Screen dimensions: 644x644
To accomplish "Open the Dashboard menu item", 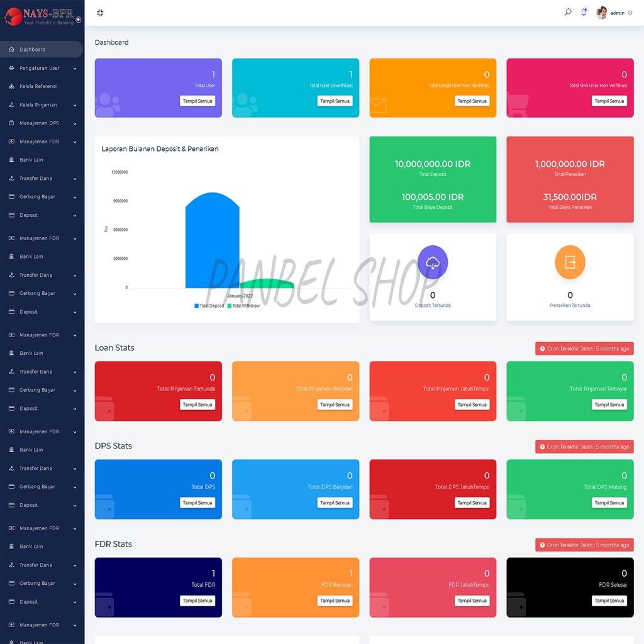I will [x=41, y=49].
